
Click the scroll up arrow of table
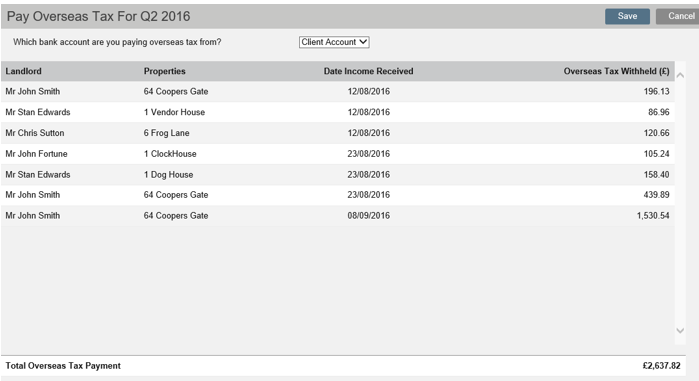click(680, 75)
